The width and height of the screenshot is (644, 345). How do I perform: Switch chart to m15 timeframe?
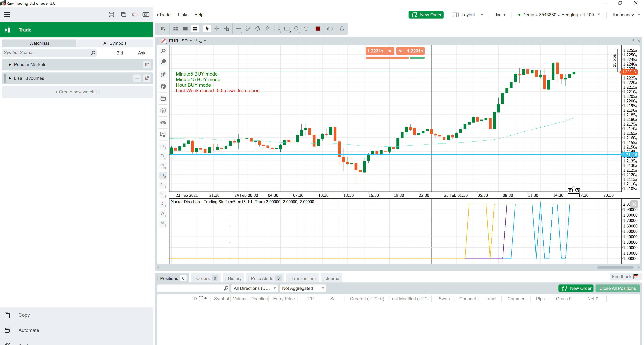click(163, 166)
